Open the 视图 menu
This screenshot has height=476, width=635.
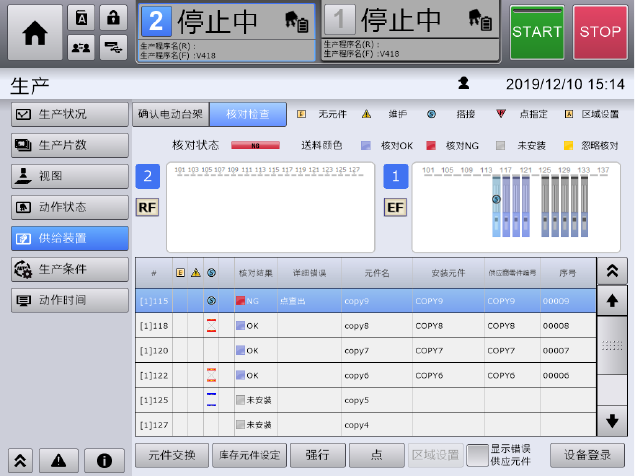70,176
